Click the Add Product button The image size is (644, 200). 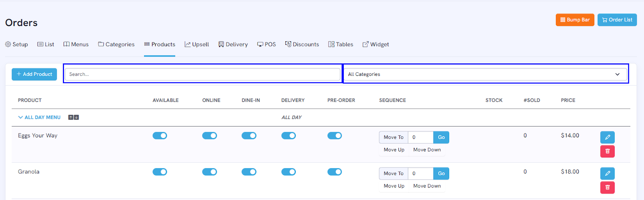pos(34,74)
